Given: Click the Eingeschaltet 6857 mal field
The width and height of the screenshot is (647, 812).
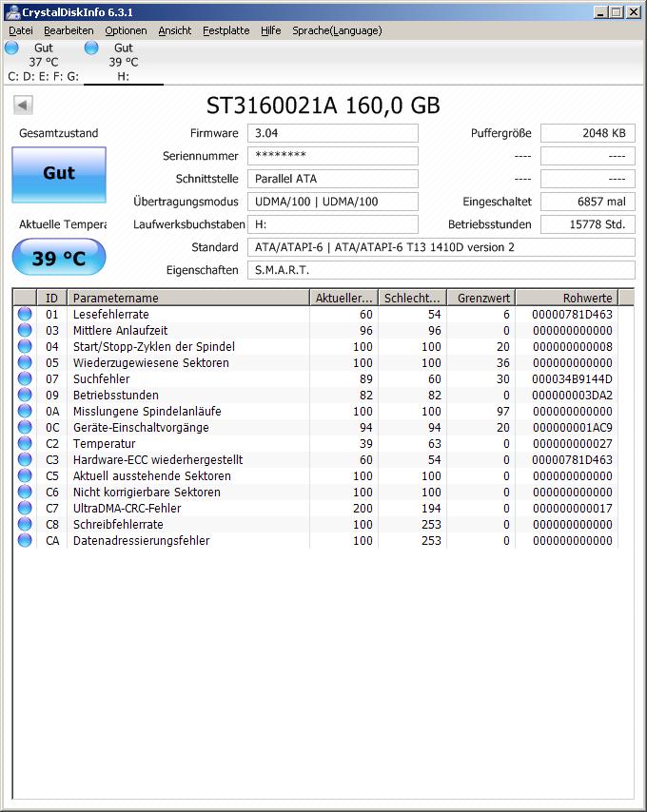Looking at the screenshot, I should [x=588, y=202].
